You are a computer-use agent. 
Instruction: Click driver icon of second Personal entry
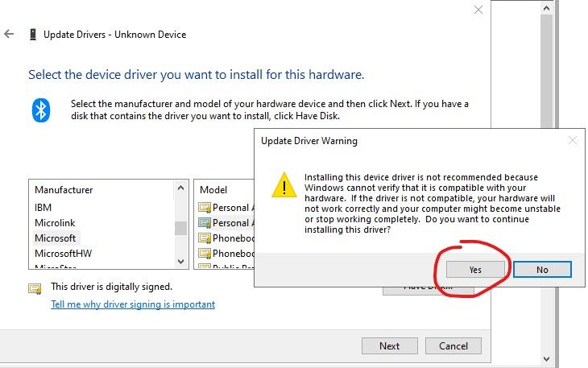(x=205, y=223)
